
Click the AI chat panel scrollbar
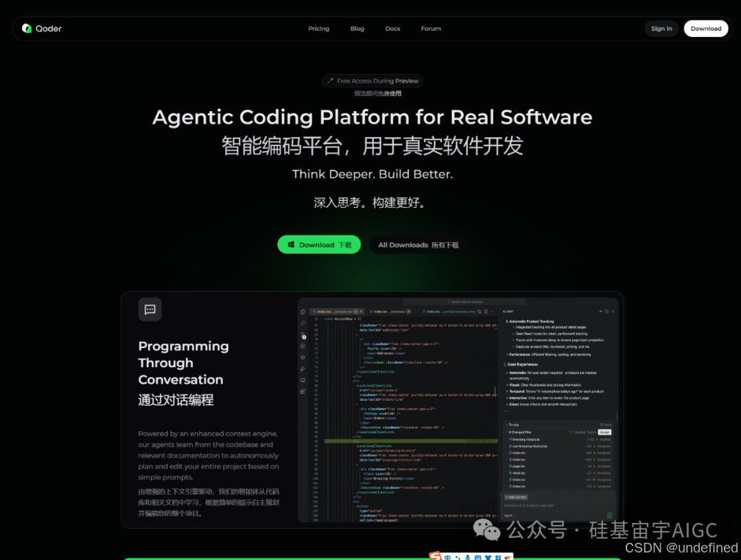(x=616, y=416)
